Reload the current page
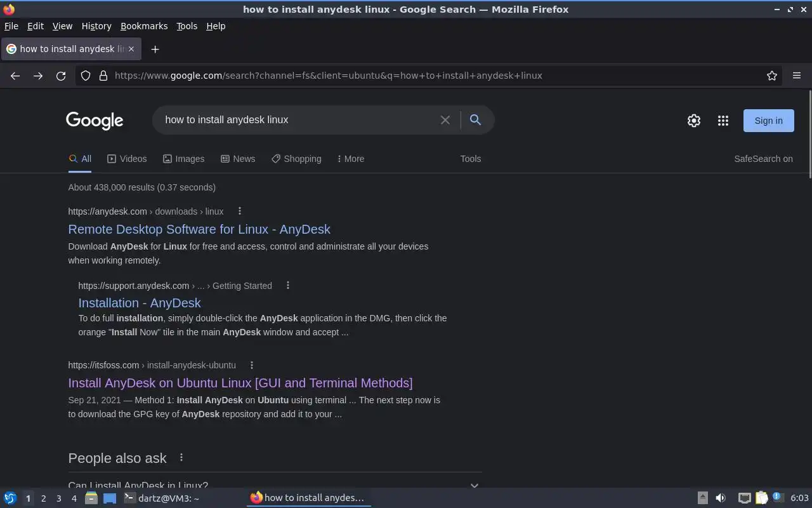 61,76
